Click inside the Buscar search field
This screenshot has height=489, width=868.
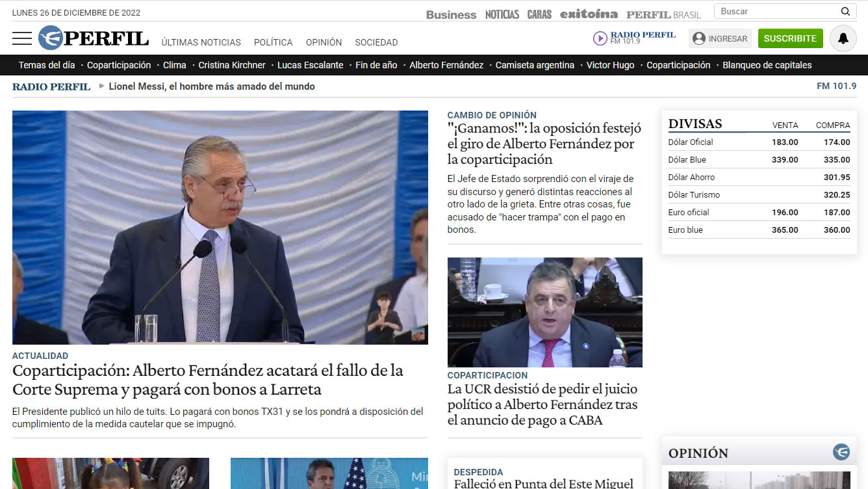click(x=776, y=12)
